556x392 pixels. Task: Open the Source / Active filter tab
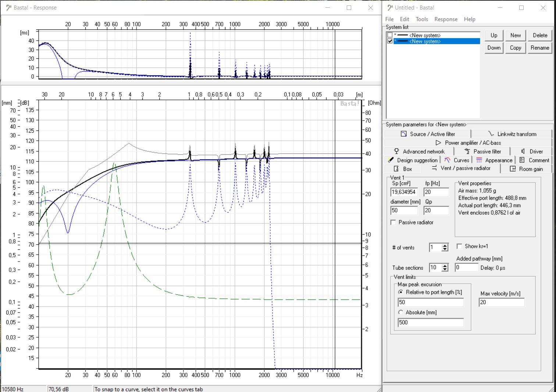click(x=428, y=134)
